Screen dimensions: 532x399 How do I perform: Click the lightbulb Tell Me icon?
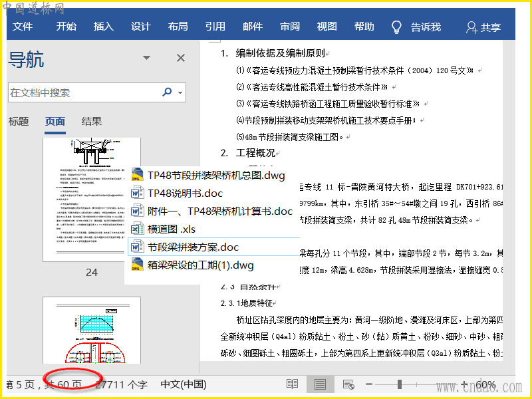(396, 27)
